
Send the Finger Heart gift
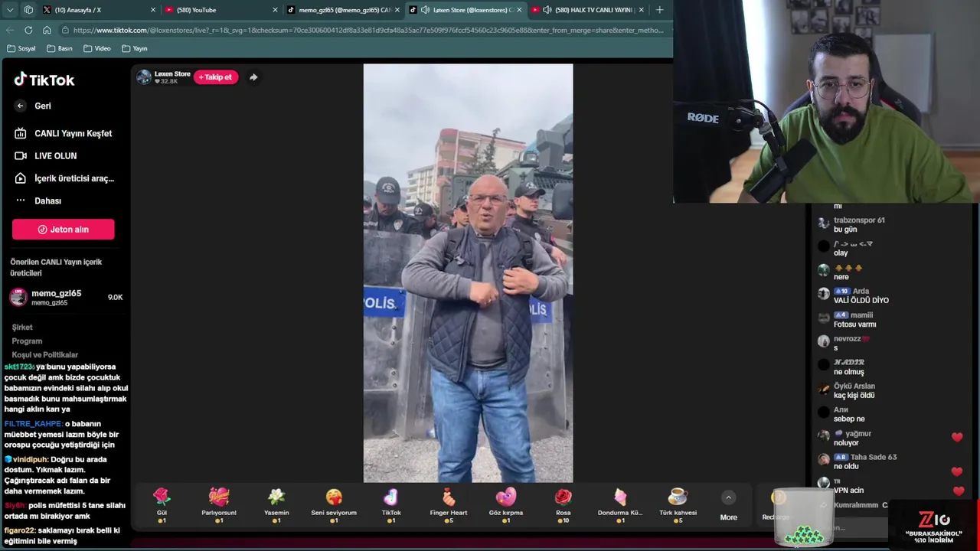pos(449,504)
